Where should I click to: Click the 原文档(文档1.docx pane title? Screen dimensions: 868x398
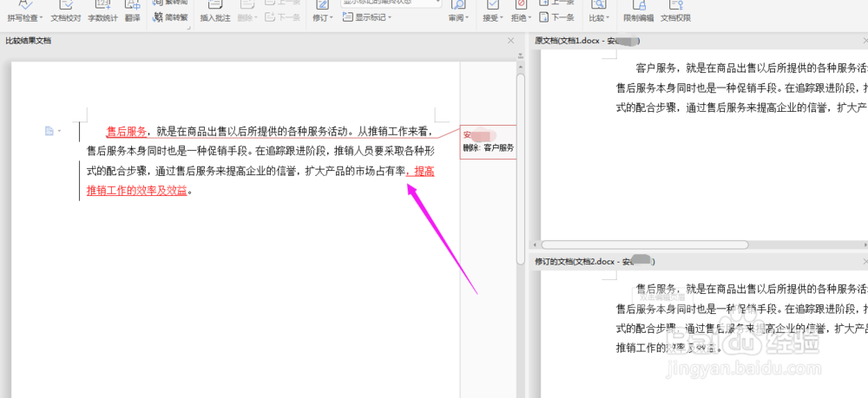point(588,41)
